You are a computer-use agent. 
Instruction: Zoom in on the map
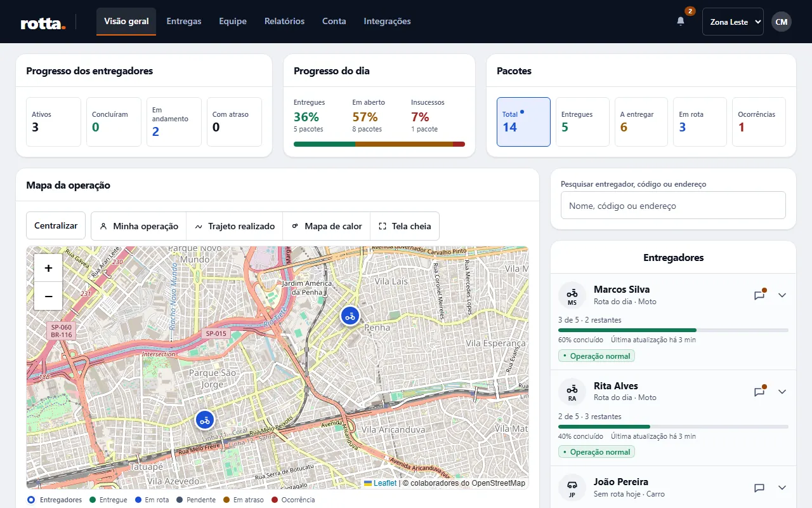(x=48, y=268)
